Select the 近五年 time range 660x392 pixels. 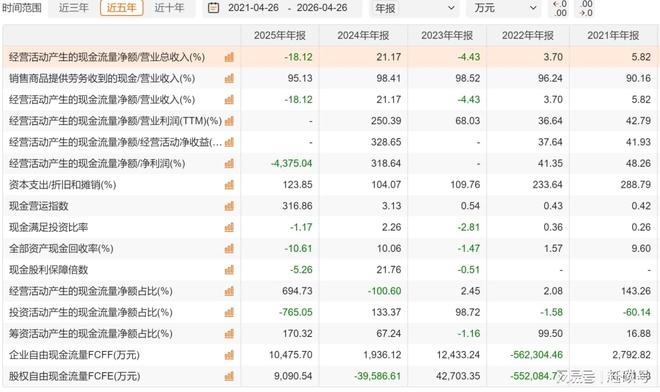pos(122,8)
